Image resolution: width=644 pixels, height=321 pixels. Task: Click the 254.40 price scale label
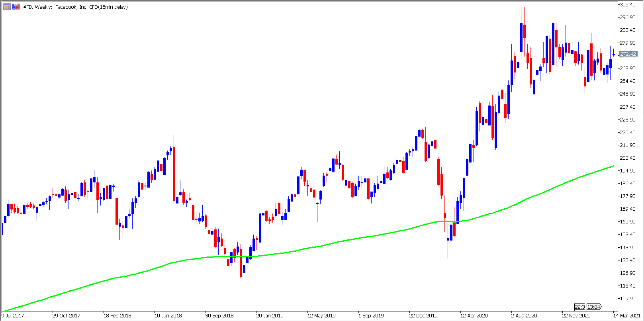point(628,81)
